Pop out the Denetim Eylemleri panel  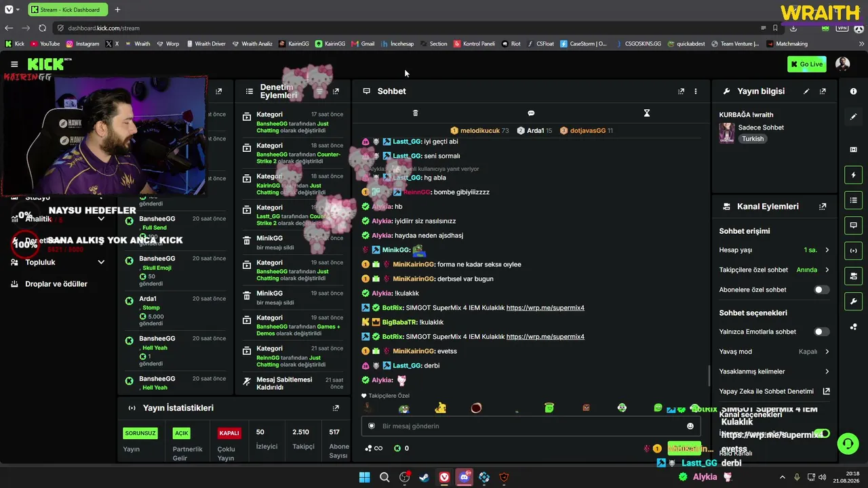(336, 91)
